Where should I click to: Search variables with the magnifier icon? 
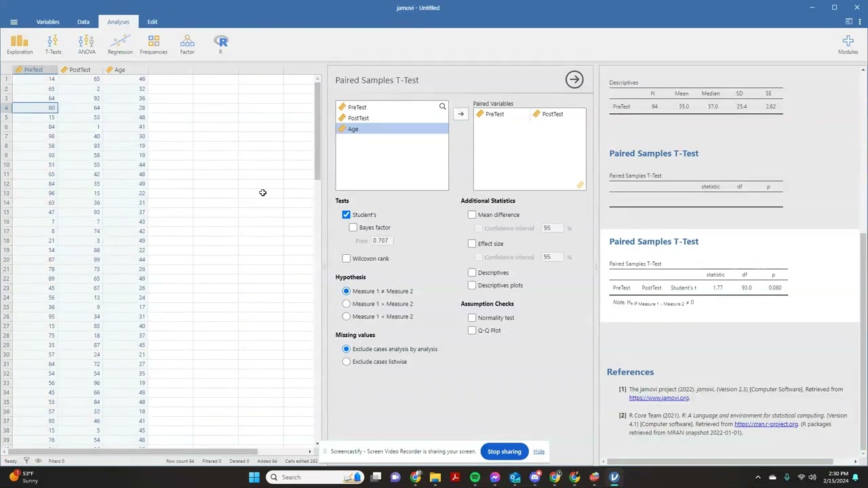[x=443, y=106]
